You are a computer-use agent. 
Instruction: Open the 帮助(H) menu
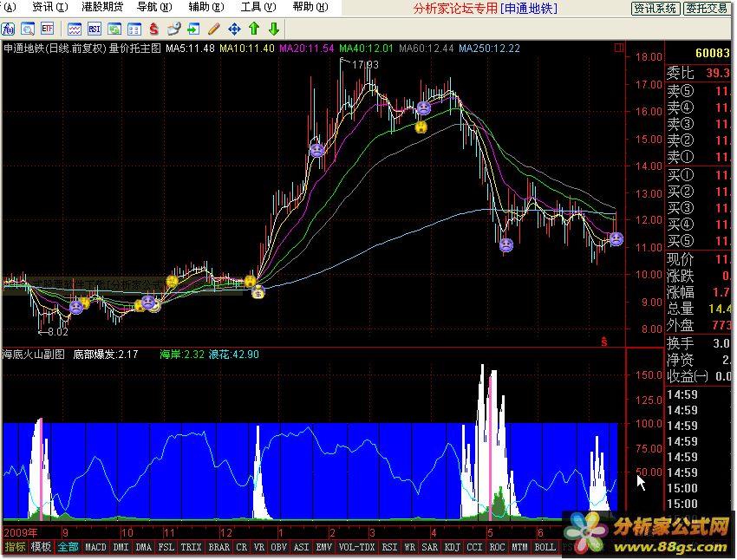coord(310,7)
